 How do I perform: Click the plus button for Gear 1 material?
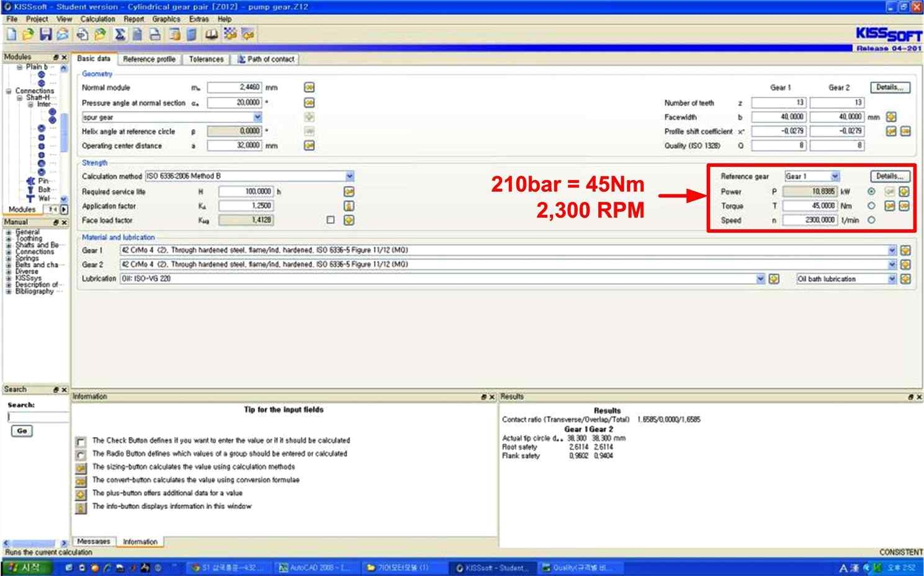(x=905, y=250)
